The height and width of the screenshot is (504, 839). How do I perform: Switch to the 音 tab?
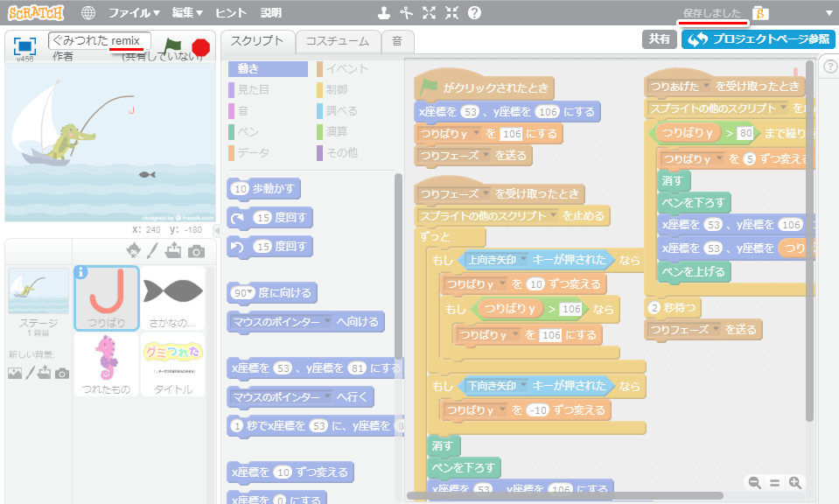pos(397,41)
